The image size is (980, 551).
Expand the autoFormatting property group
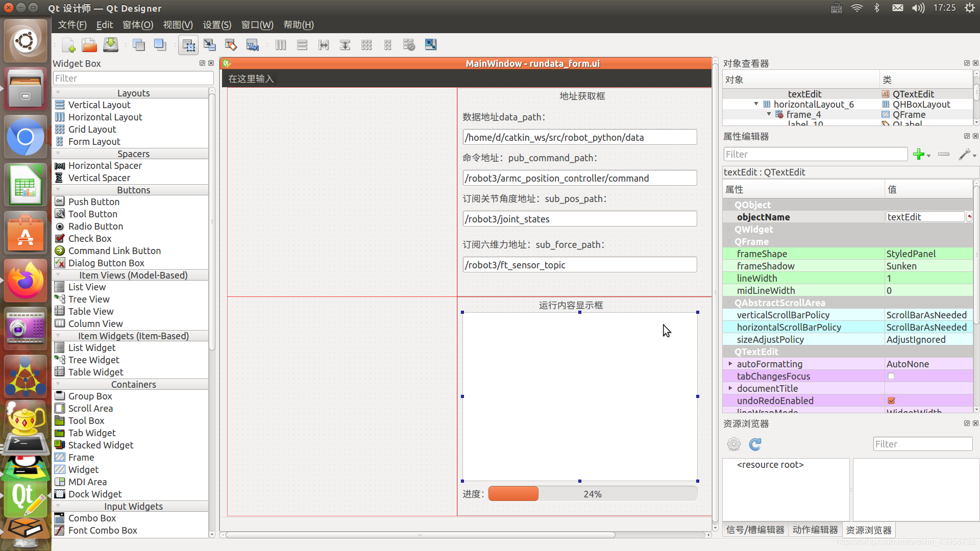pos(729,364)
